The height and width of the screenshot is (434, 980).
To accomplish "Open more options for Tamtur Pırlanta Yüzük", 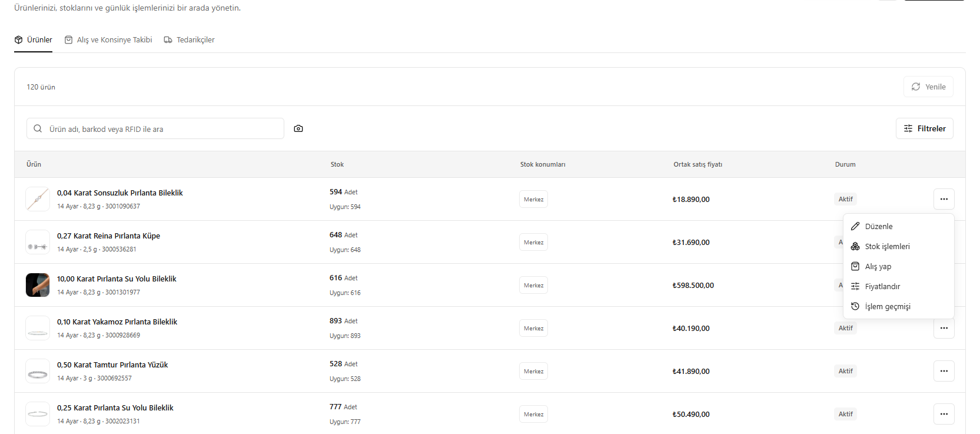I will tap(944, 371).
